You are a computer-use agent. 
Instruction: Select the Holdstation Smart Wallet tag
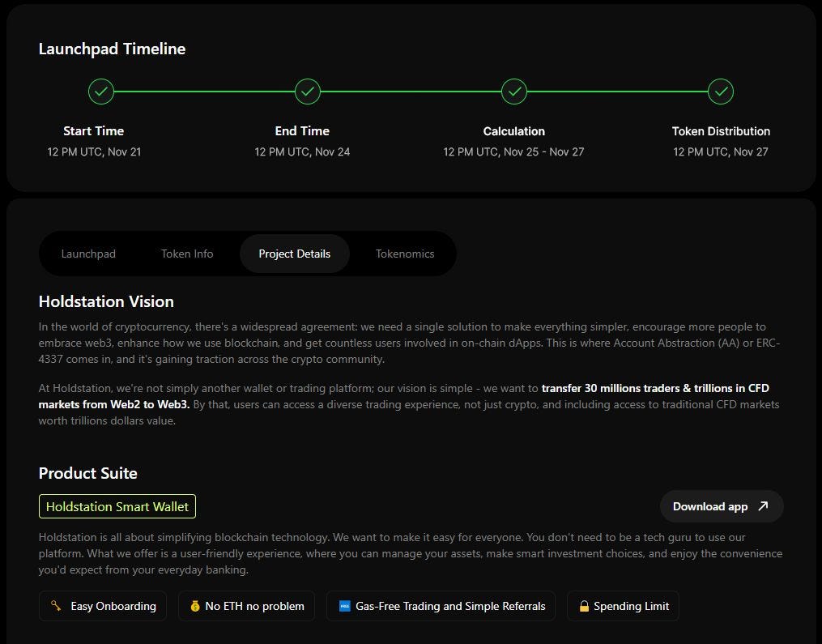(x=117, y=507)
